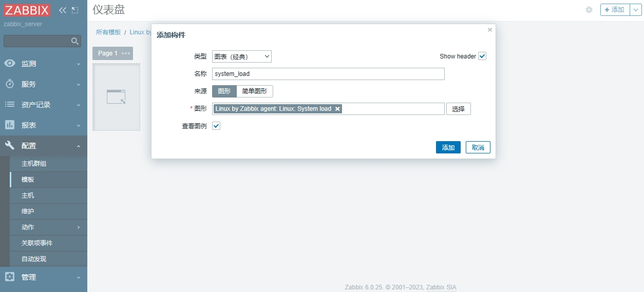Remove the System load graph tag
Image resolution: width=644 pixels, height=292 pixels.
coord(337,109)
